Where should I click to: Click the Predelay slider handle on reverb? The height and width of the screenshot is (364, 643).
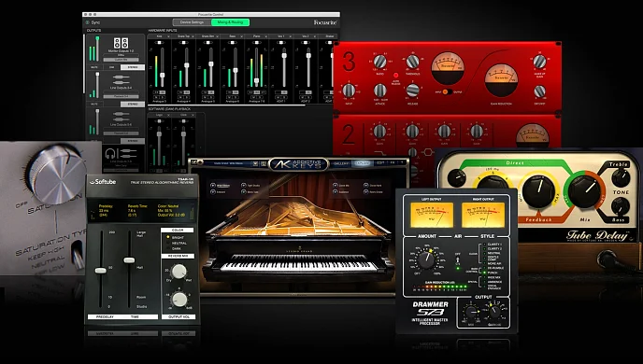[x=101, y=271]
